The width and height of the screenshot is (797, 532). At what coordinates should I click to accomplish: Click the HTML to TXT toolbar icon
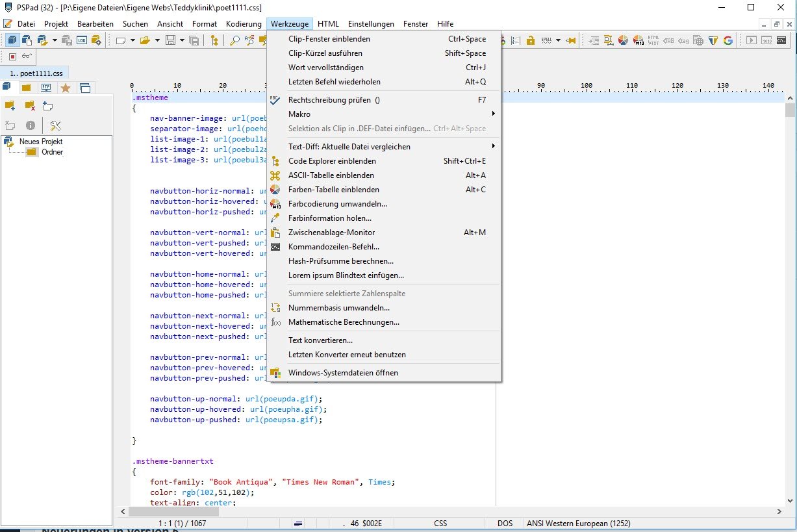(x=653, y=40)
